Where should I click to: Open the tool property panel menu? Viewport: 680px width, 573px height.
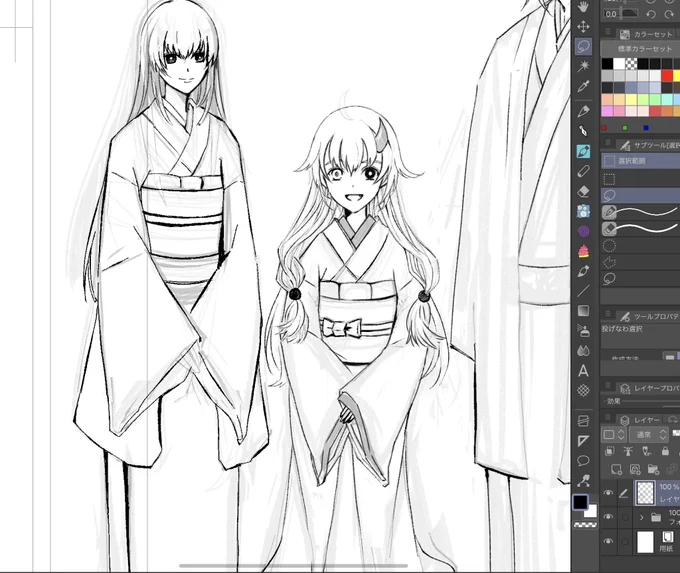pyautogui.click(x=608, y=314)
